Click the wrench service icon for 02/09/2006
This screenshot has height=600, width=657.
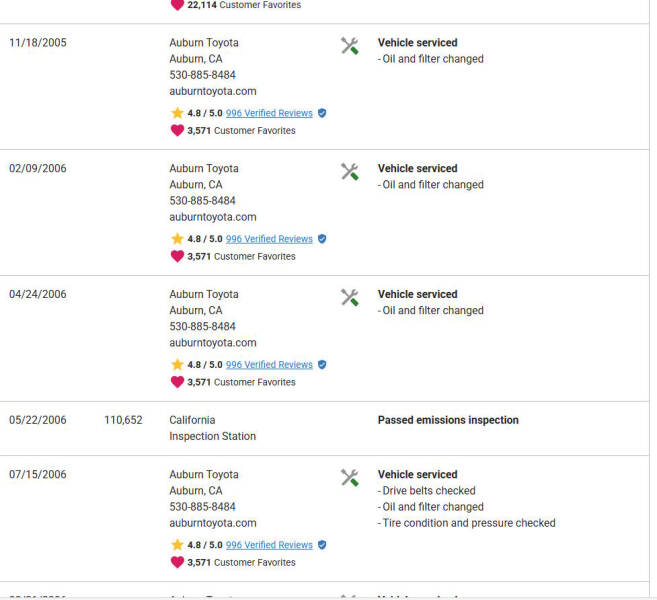click(x=349, y=172)
